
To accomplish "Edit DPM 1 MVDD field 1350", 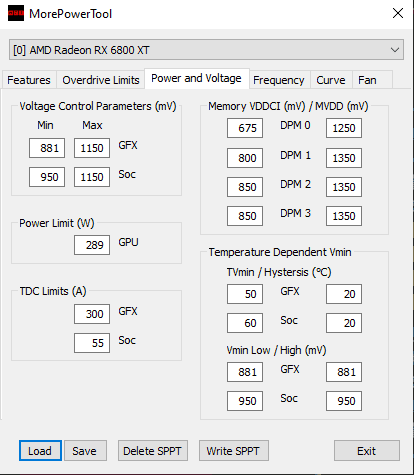I will point(344,158).
